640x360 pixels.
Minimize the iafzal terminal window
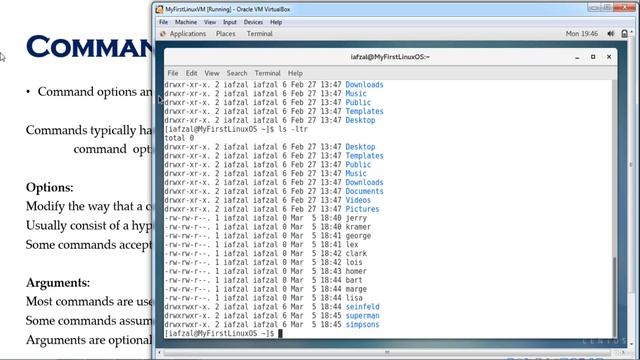pyautogui.click(x=577, y=57)
